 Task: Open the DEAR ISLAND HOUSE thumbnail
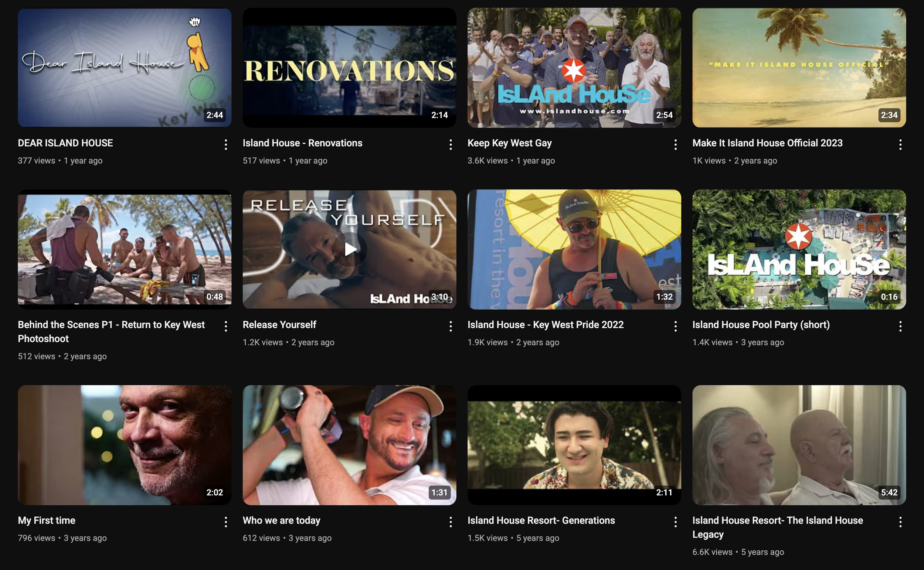click(x=125, y=68)
